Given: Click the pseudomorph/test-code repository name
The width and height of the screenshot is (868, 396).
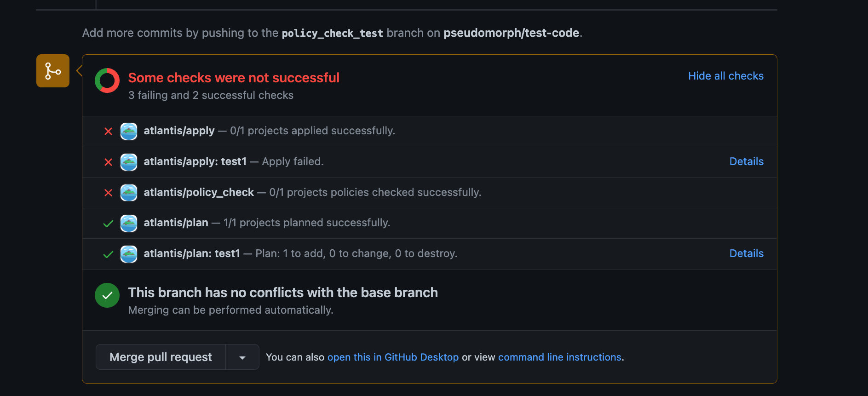Looking at the screenshot, I should 511,33.
